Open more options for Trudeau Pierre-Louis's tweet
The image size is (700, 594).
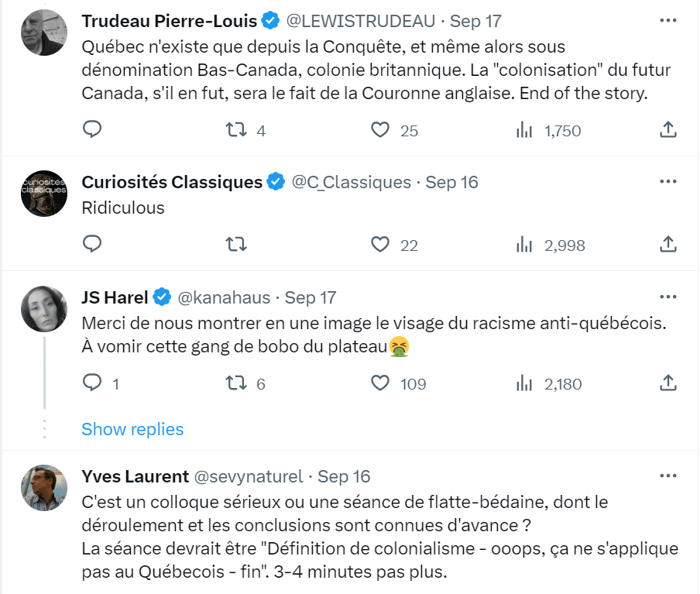(x=668, y=20)
